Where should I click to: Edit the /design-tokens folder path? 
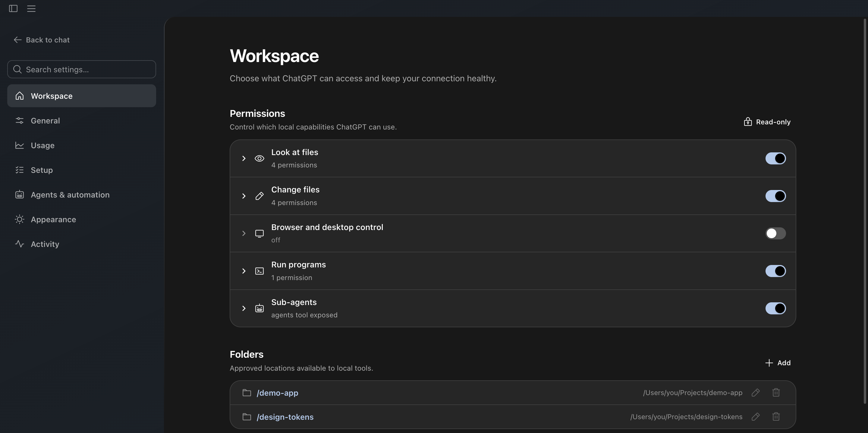(756, 417)
